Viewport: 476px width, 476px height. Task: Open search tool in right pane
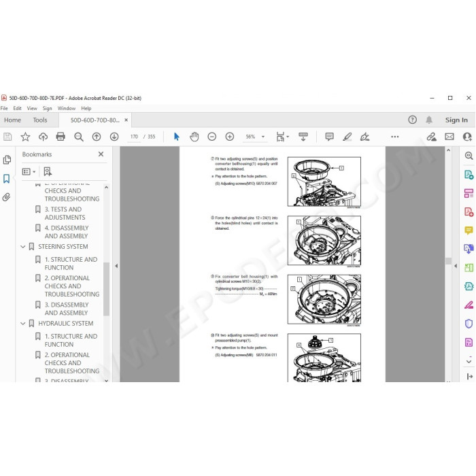(x=469, y=156)
